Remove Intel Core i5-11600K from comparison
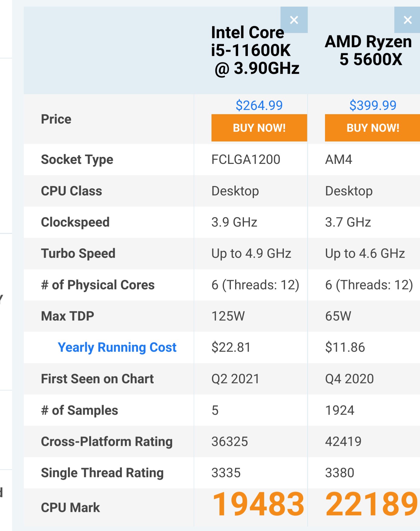The image size is (420, 531). pos(294,20)
